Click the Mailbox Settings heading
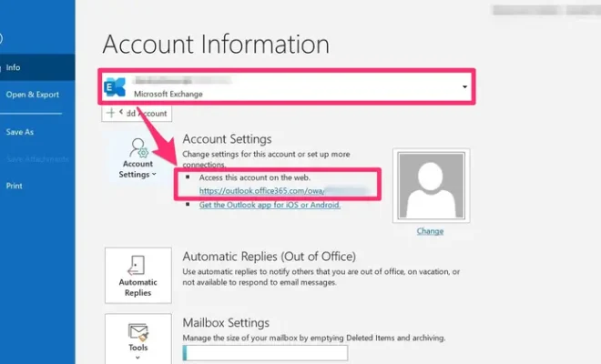 click(226, 323)
